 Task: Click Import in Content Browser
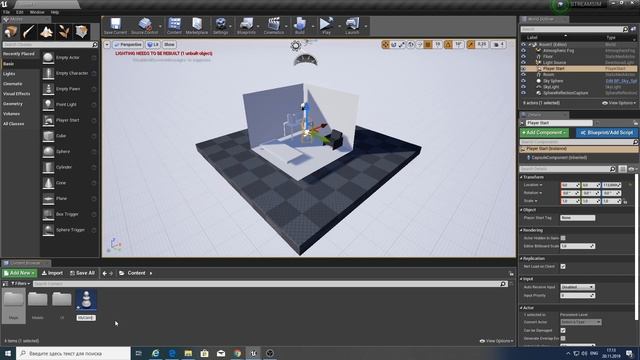point(52,273)
